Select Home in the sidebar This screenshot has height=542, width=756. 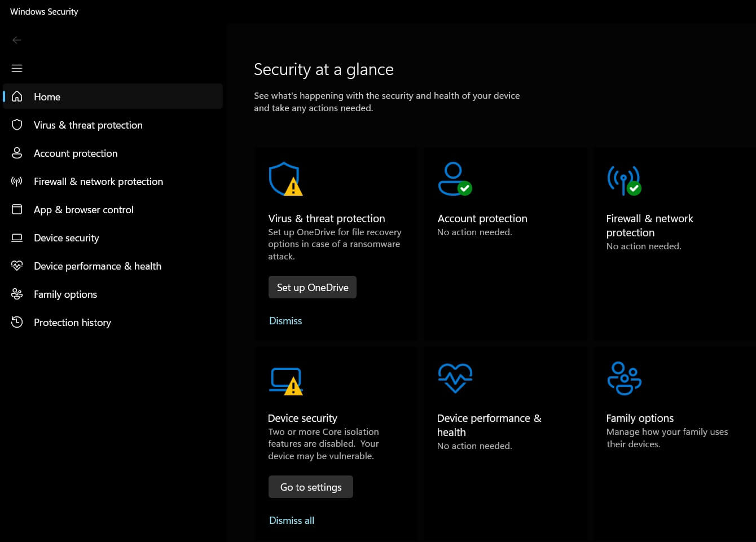point(47,96)
